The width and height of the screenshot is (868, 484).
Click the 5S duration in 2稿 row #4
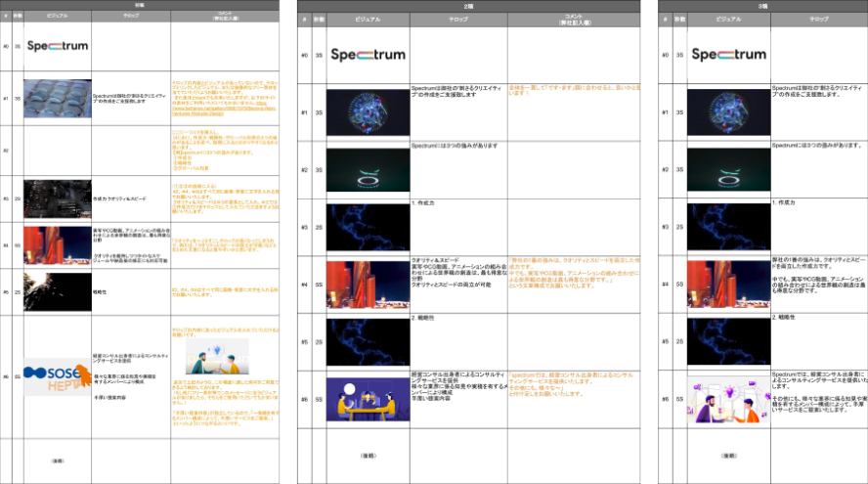coord(319,285)
